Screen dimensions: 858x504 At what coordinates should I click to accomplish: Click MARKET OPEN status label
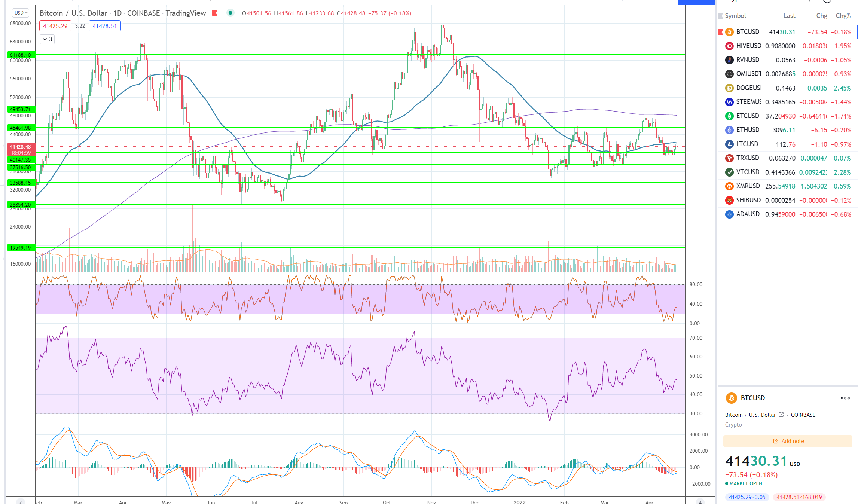click(x=745, y=483)
